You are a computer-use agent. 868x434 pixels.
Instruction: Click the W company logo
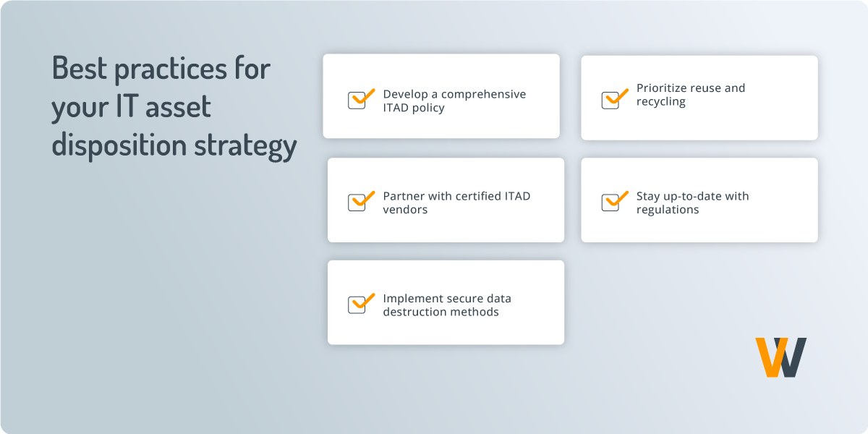point(780,357)
